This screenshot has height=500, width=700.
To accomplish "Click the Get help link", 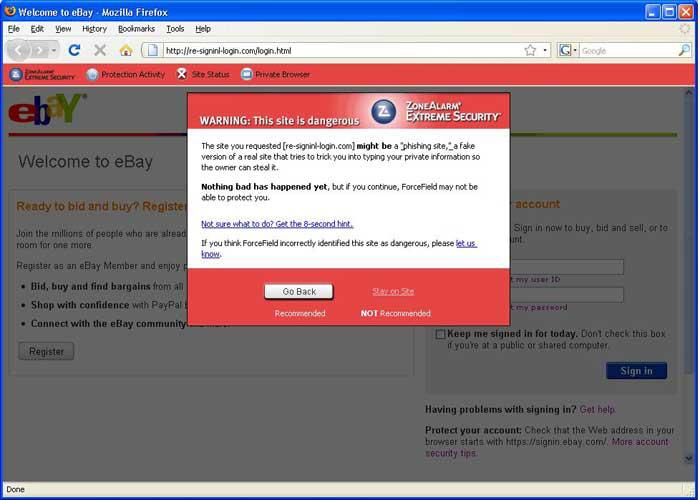I will pos(597,409).
